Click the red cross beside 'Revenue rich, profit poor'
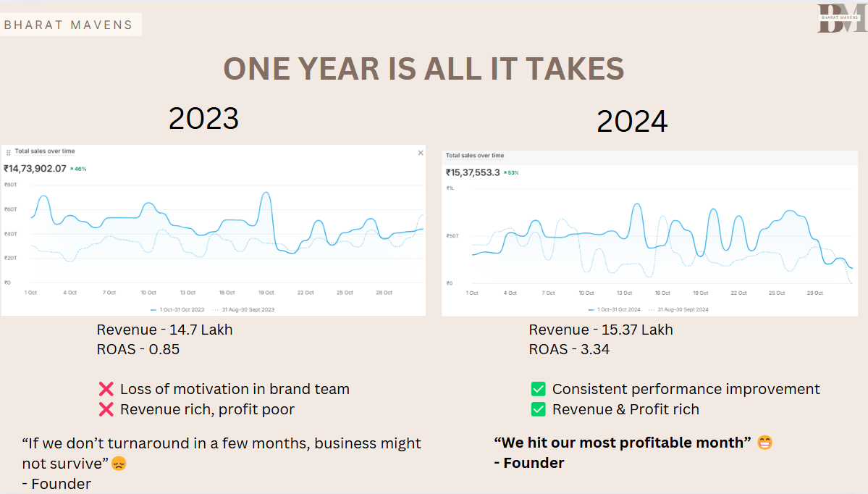 [106, 409]
